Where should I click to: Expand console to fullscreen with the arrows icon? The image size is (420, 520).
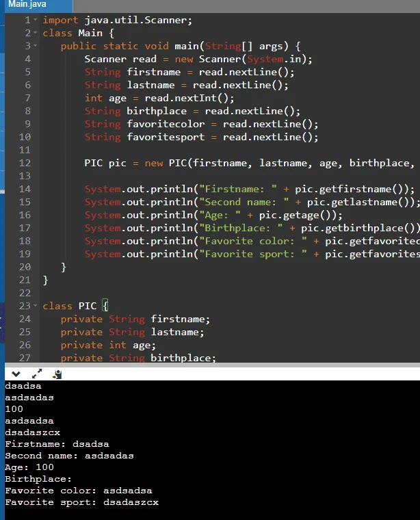coord(37,374)
